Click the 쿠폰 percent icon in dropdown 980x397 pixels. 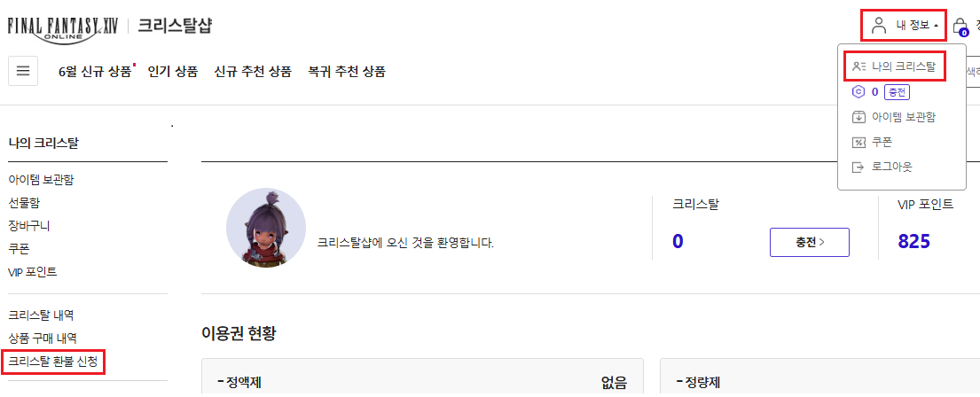click(x=858, y=142)
